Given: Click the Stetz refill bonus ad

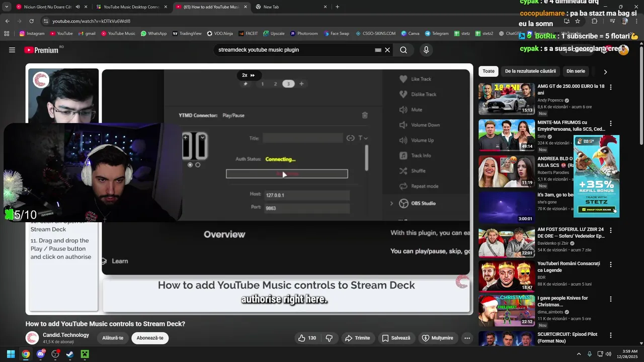Looking at the screenshot, I should pyautogui.click(x=596, y=176).
